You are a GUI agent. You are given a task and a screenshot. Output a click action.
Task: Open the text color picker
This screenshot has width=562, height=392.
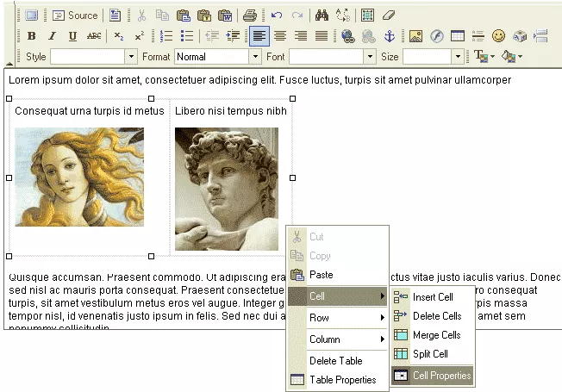pos(484,56)
